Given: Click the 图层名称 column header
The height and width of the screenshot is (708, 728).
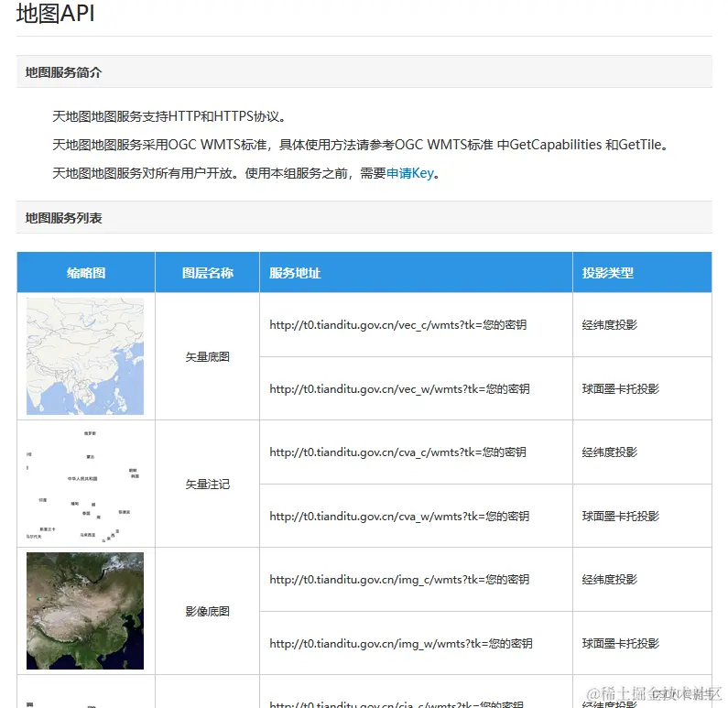Looking at the screenshot, I should tap(208, 273).
